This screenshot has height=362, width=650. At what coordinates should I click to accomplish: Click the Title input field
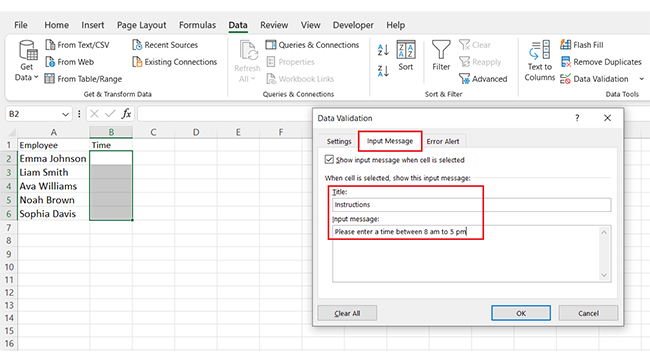pyautogui.click(x=471, y=205)
